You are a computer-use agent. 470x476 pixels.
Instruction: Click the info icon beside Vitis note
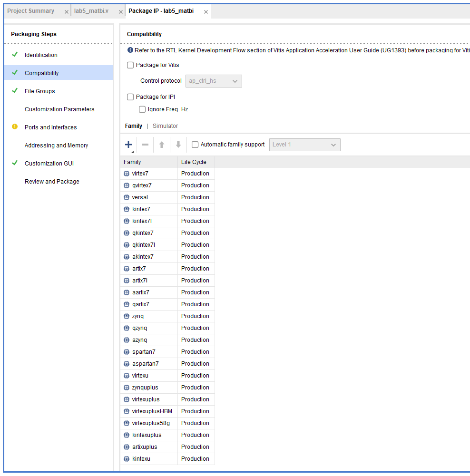[x=130, y=50]
